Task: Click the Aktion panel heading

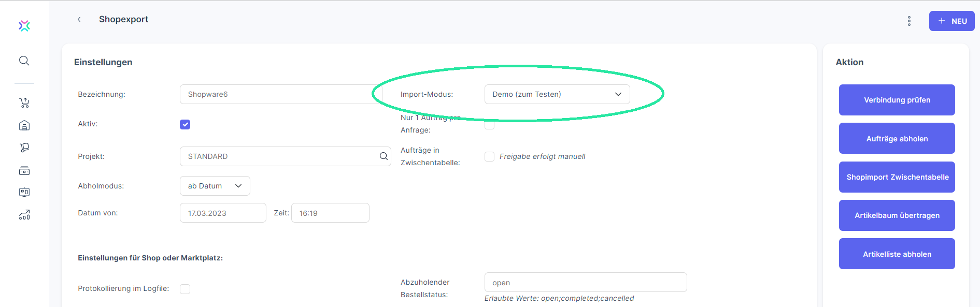Action: (x=849, y=62)
